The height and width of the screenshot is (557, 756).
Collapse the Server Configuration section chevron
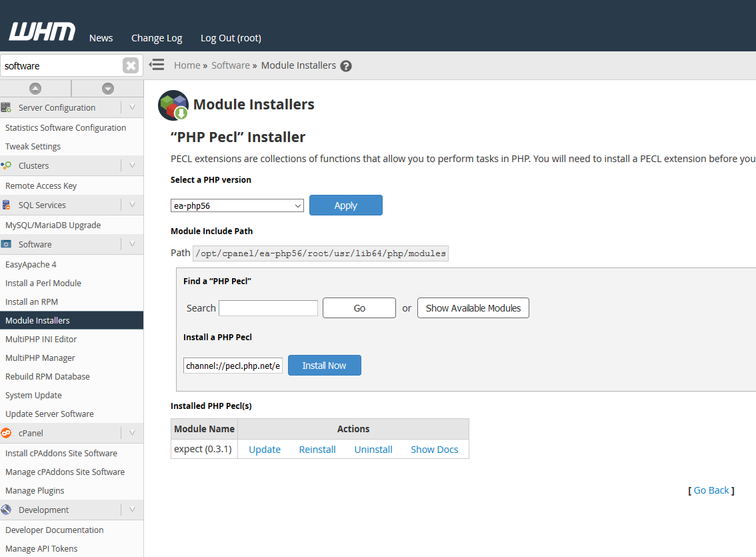pos(132,107)
